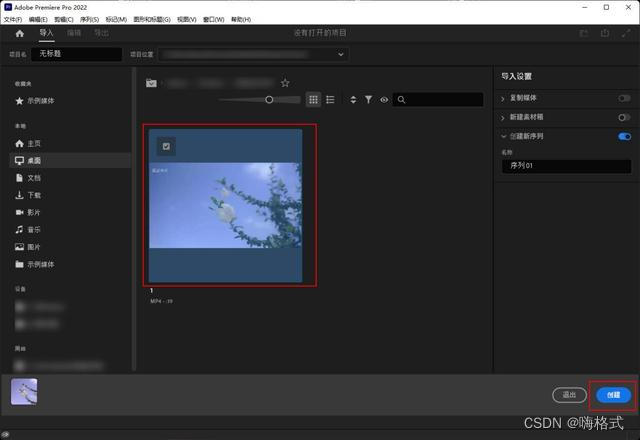640x440 pixels.
Task: Adjust the thumbnail size slider handle
Action: tap(269, 100)
